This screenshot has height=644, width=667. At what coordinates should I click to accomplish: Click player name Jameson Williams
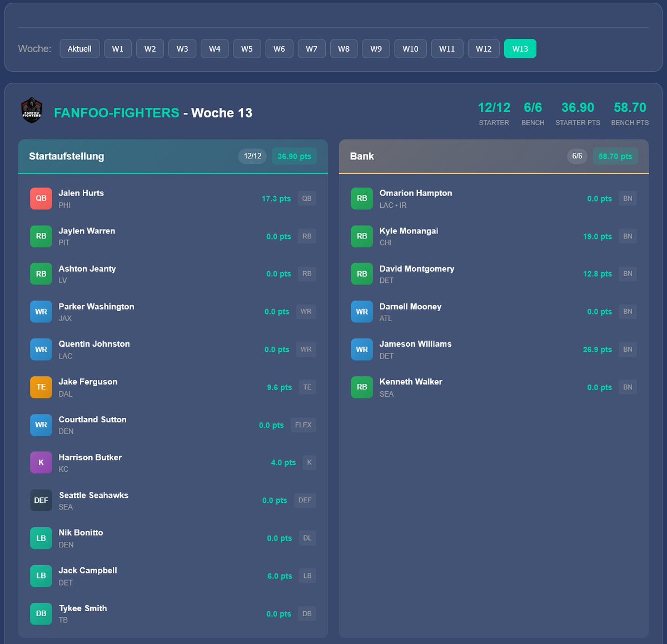coord(415,344)
